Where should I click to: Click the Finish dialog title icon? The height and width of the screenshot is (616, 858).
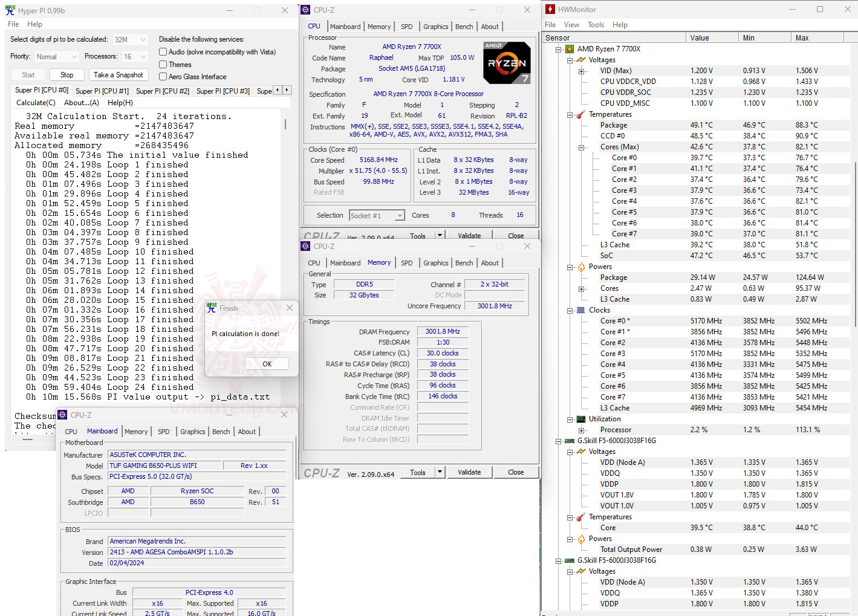(211, 308)
